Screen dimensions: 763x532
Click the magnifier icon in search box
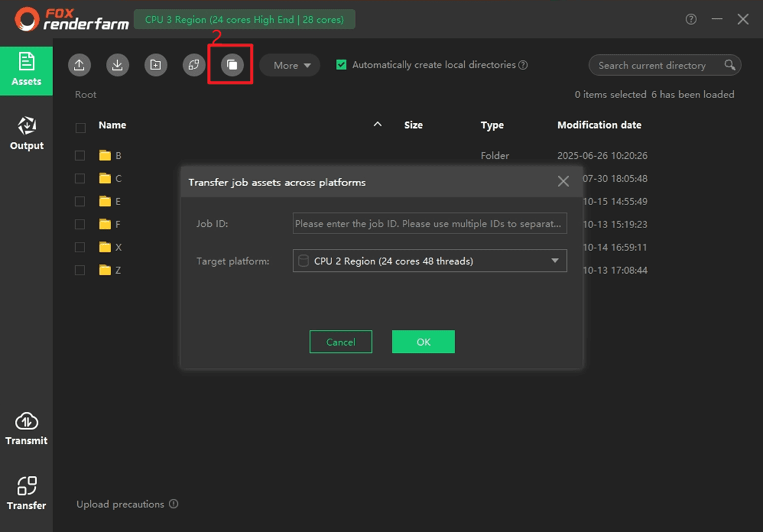coord(730,65)
